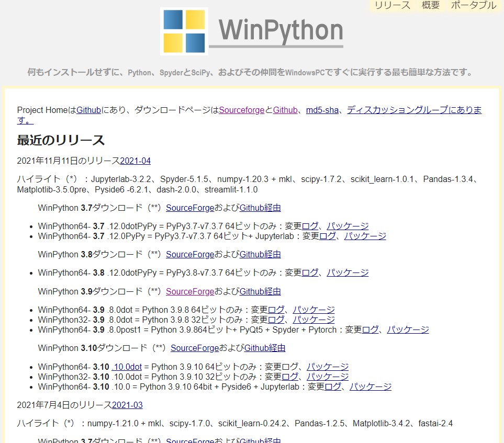Open パッケージ link for WinPython32-3.10.10.0dot
This screenshot has height=443, width=504.
pos(327,377)
